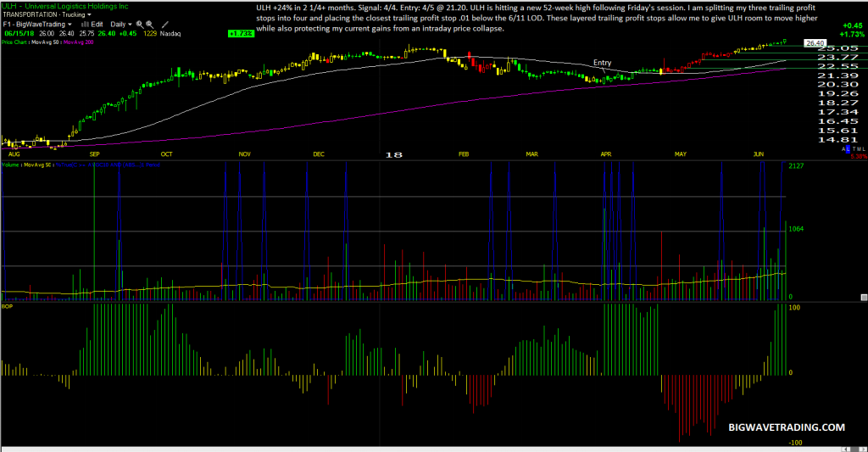The width and height of the screenshot is (868, 452).
Task: Click the FEB label on time axis
Action: click(464, 154)
